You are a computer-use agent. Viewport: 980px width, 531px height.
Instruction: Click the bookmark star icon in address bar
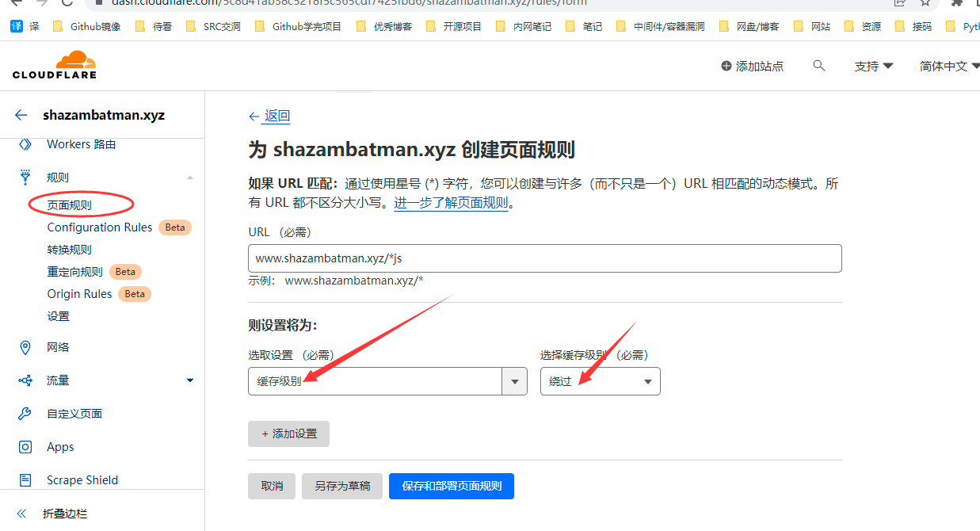pos(925,2)
